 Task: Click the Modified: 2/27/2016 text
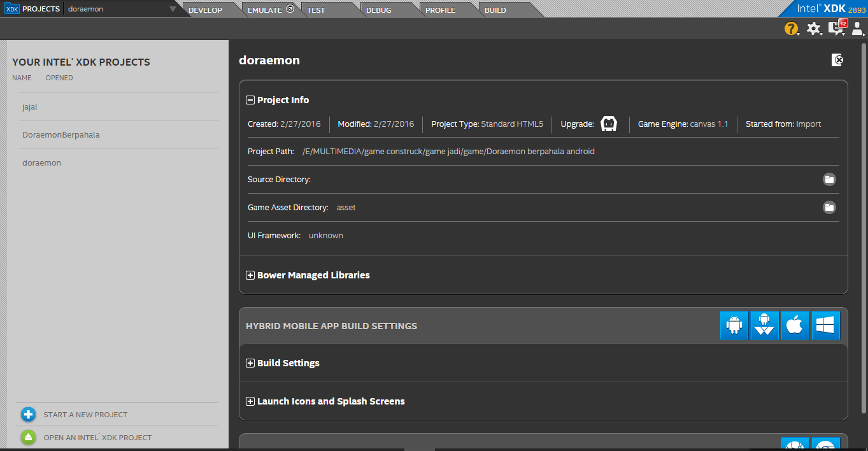[x=376, y=124]
